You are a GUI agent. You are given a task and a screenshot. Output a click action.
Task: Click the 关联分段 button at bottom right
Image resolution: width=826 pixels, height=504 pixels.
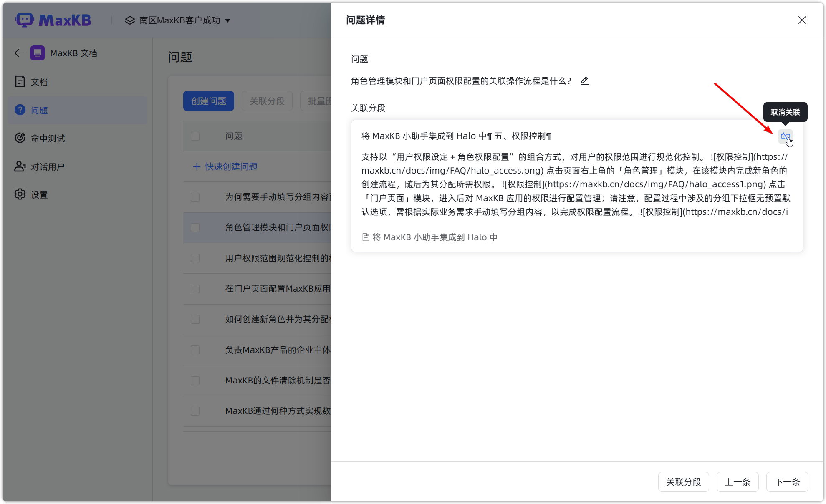[683, 481]
